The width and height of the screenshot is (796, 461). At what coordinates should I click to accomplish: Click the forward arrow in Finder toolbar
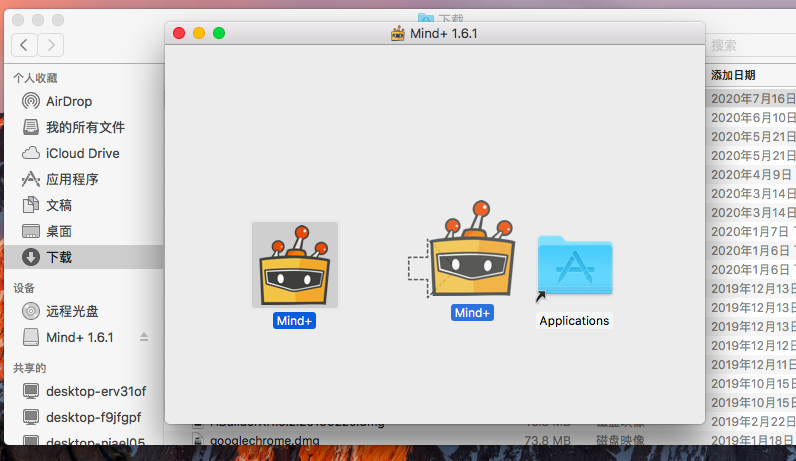point(51,45)
